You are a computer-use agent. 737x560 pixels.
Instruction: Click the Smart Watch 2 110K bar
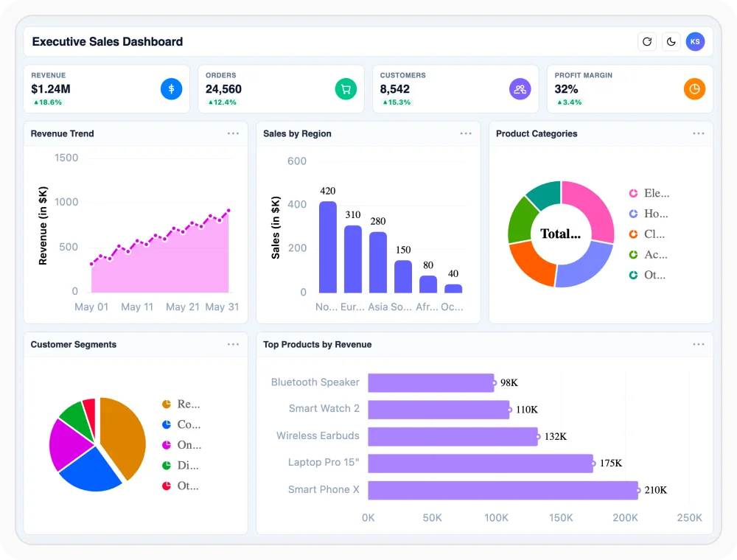click(439, 410)
